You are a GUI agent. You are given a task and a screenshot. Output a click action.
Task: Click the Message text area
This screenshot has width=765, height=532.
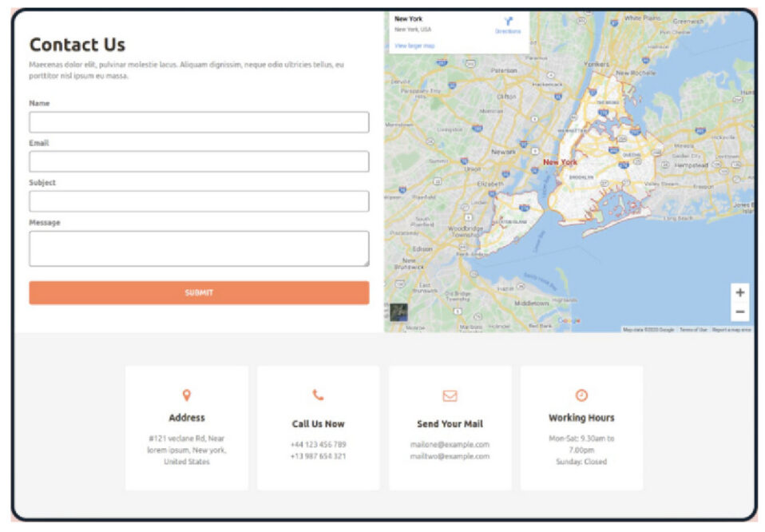tap(198, 248)
